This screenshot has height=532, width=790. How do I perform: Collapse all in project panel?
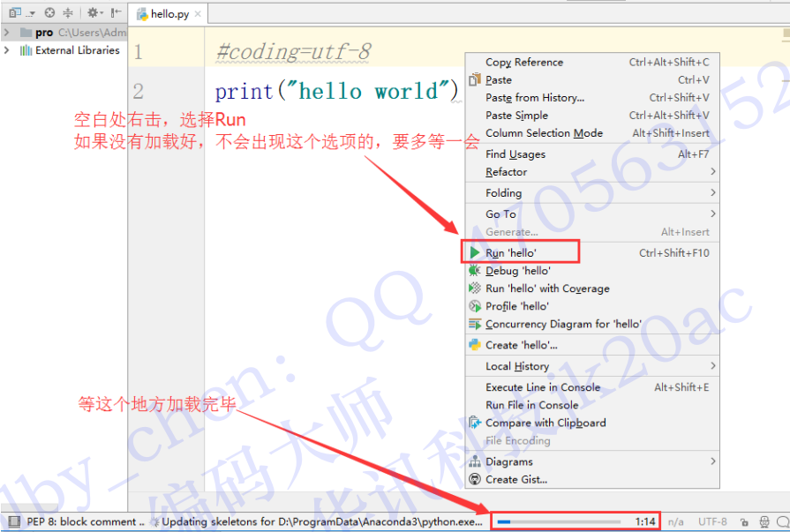(x=68, y=12)
